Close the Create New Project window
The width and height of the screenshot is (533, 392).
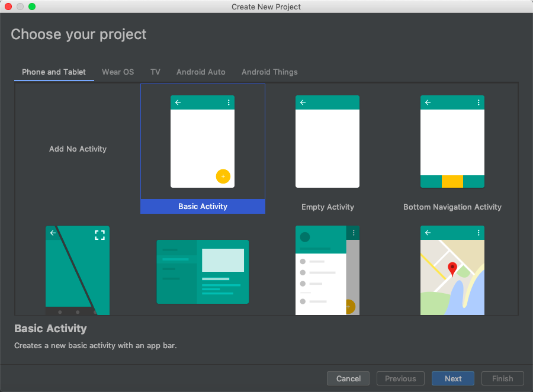8,7
